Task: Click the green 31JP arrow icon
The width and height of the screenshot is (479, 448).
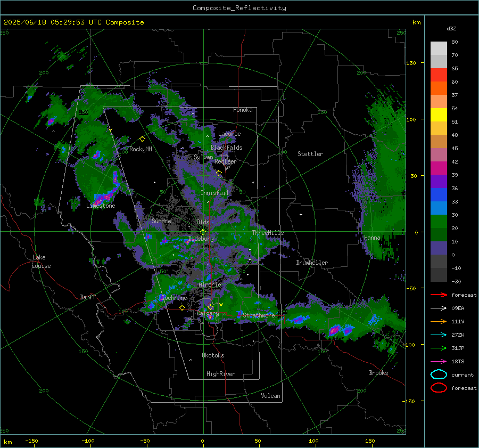Action: [439, 348]
